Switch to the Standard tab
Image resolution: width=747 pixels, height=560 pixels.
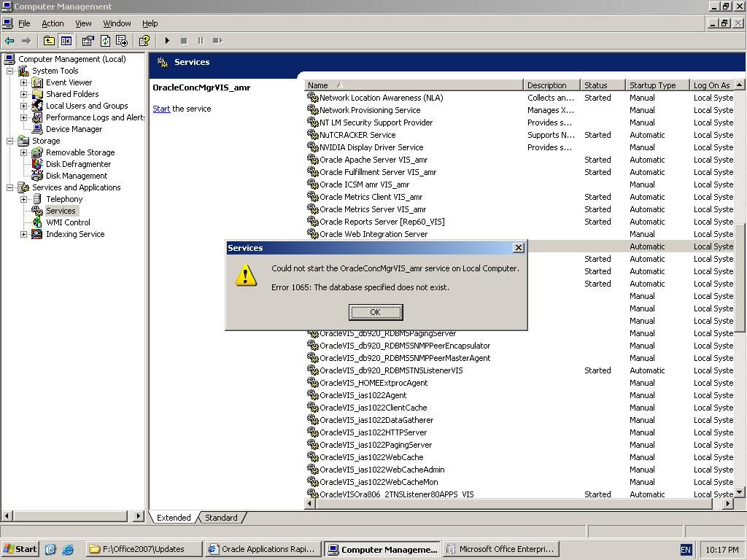pyautogui.click(x=221, y=518)
